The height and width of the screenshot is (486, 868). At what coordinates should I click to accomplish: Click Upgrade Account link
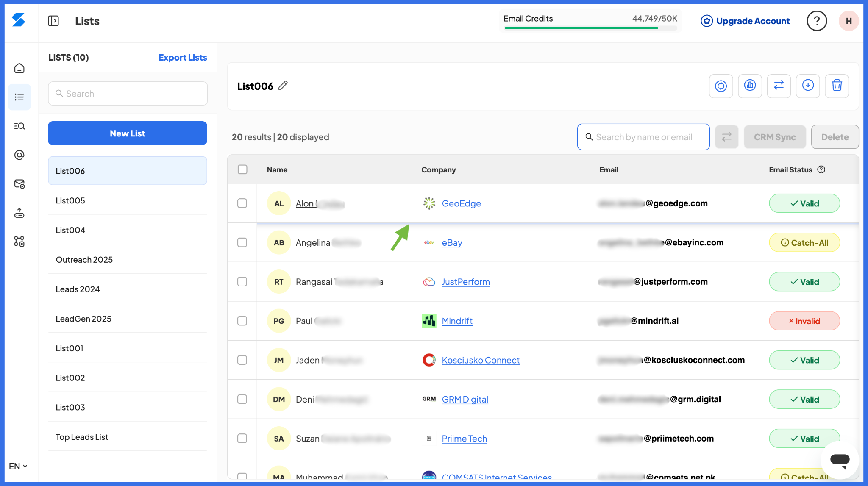(x=745, y=21)
